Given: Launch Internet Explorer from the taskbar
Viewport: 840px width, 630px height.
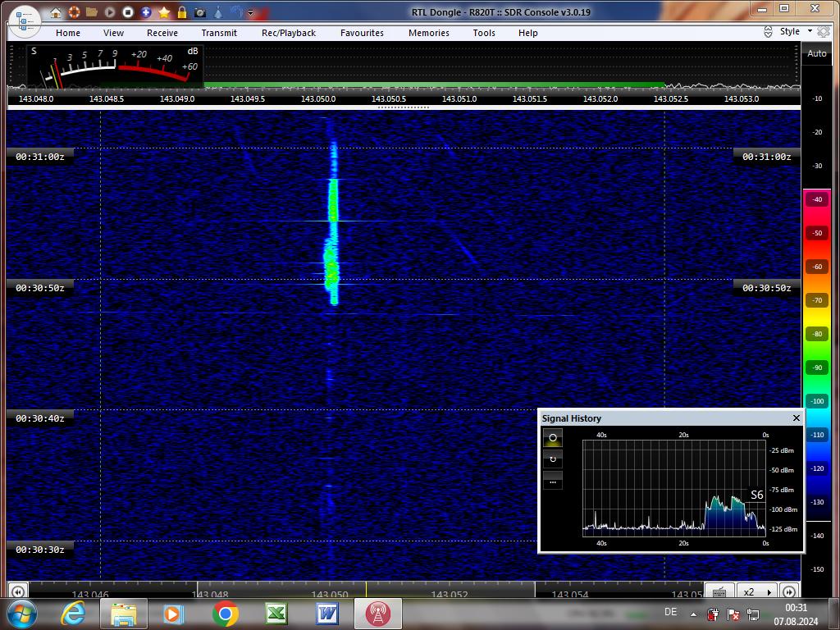Looking at the screenshot, I should (x=73, y=614).
